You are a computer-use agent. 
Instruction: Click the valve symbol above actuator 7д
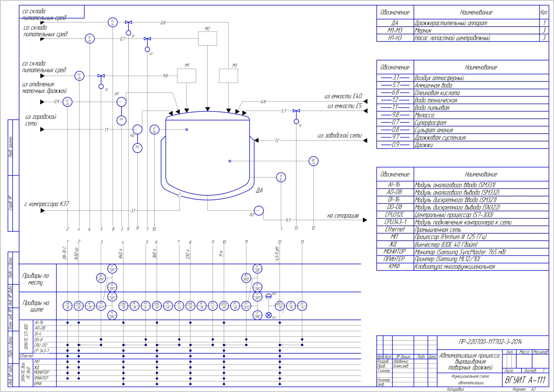(296, 111)
